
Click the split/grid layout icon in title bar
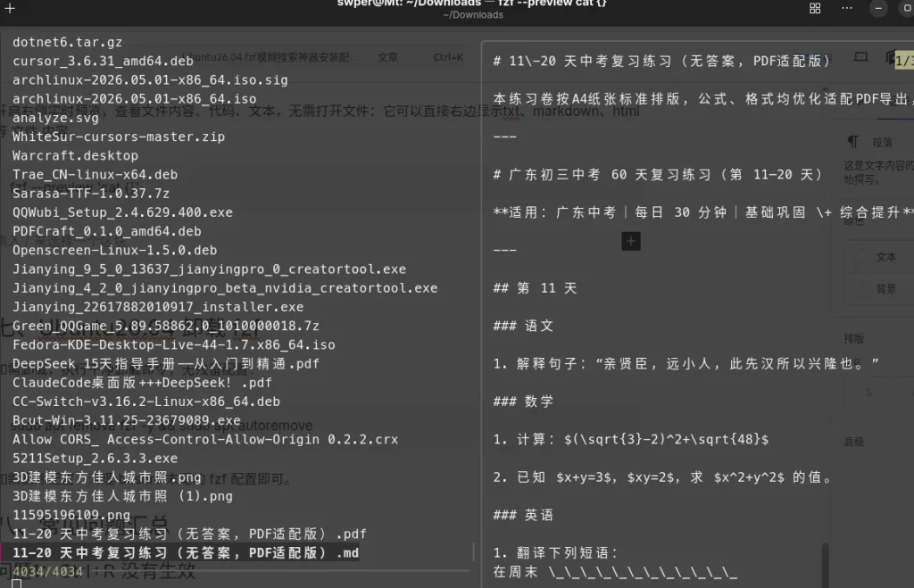coord(815,8)
